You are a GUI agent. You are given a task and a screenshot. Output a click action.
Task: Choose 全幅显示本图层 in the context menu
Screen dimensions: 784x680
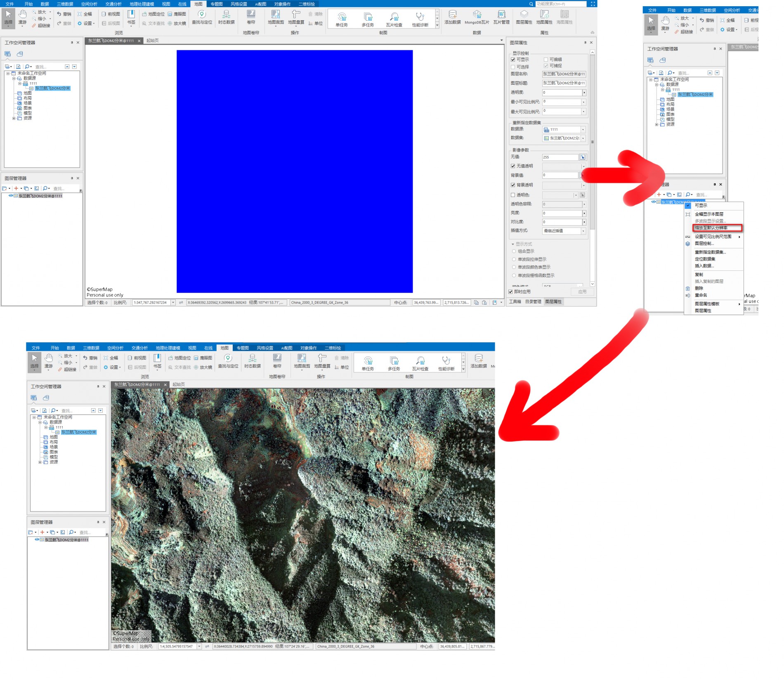pos(709,214)
